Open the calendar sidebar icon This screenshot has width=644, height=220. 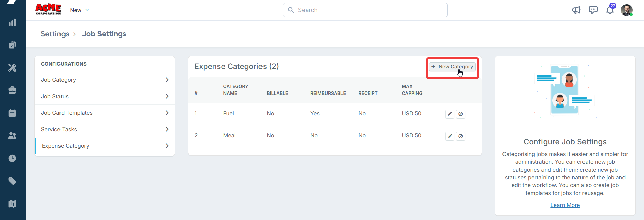12,113
